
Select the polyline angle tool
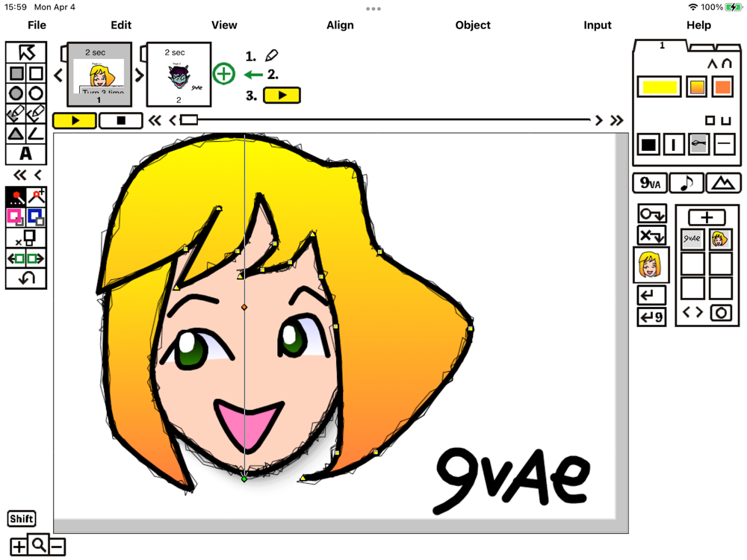tap(36, 134)
